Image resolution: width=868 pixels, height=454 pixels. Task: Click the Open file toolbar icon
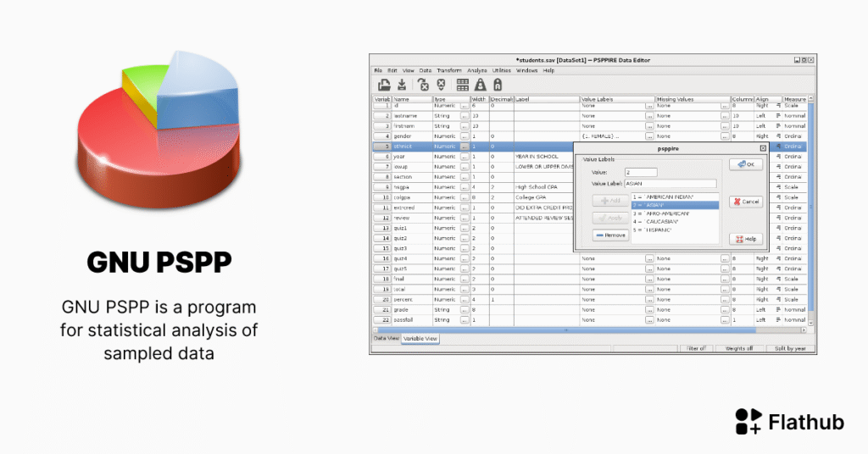coord(383,84)
